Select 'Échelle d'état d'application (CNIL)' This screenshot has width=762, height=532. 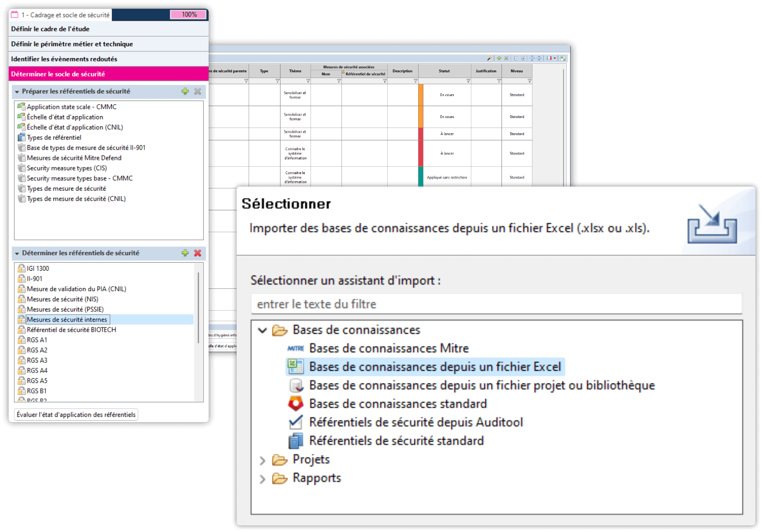pyautogui.click(x=75, y=127)
